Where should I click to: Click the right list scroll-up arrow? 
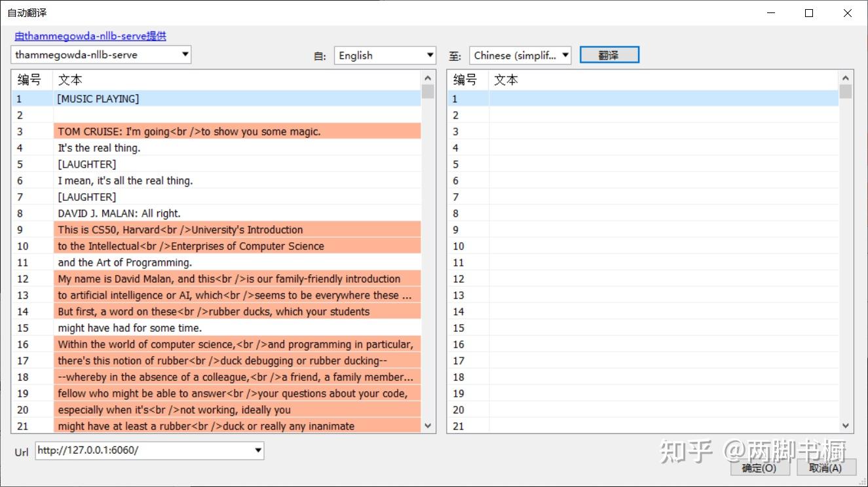(x=846, y=77)
